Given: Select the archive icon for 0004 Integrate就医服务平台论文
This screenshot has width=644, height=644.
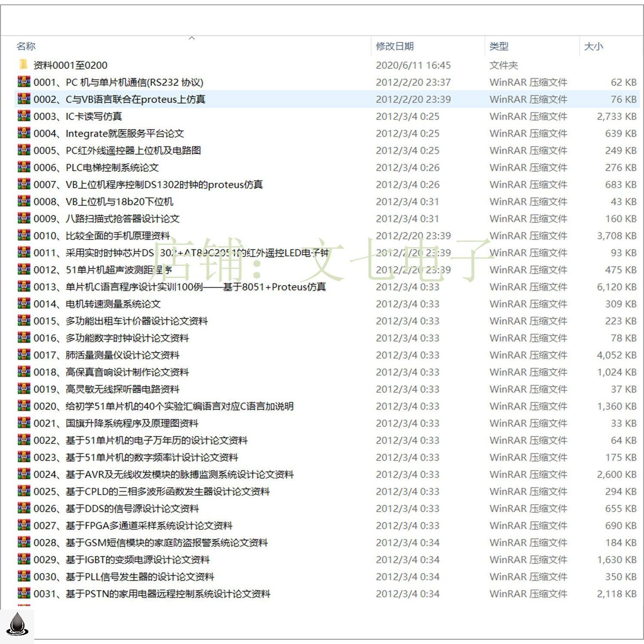Looking at the screenshot, I should point(24,133).
